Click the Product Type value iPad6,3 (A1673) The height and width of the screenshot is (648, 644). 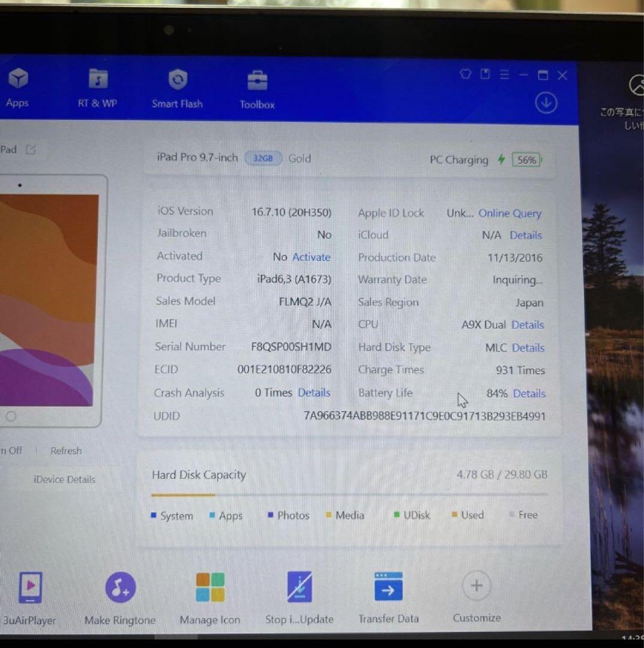pyautogui.click(x=294, y=280)
